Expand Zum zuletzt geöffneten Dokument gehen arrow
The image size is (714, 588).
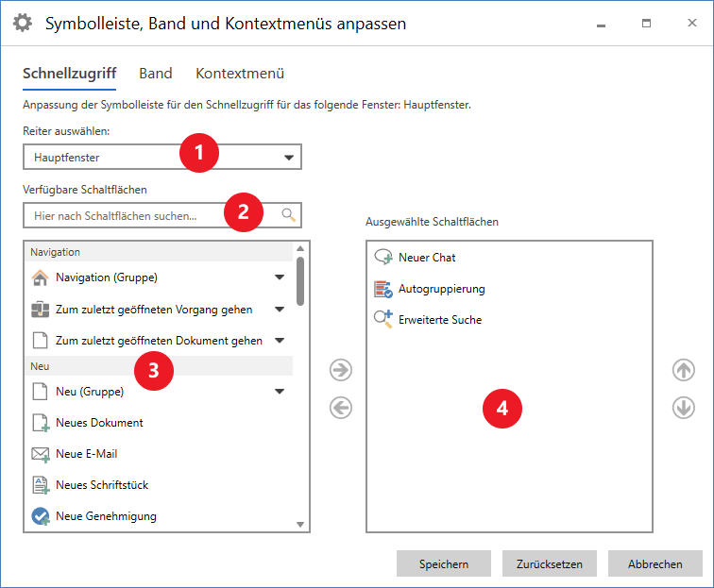[280, 341]
